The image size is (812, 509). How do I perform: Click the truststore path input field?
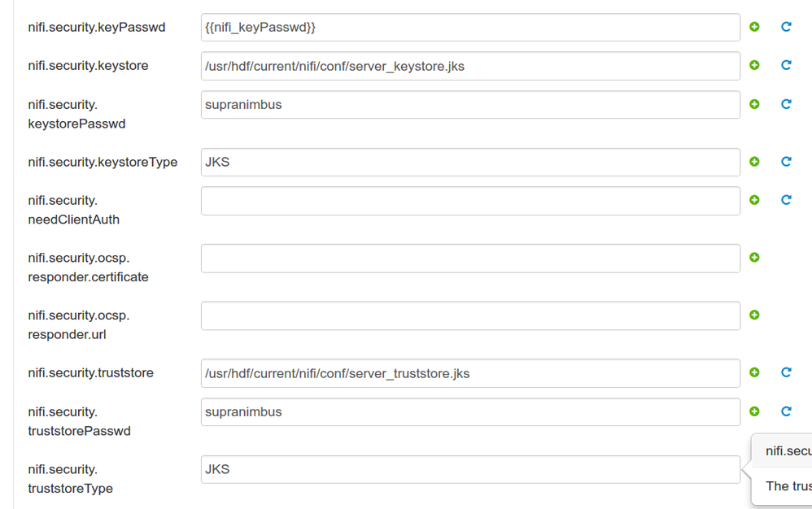click(470, 373)
